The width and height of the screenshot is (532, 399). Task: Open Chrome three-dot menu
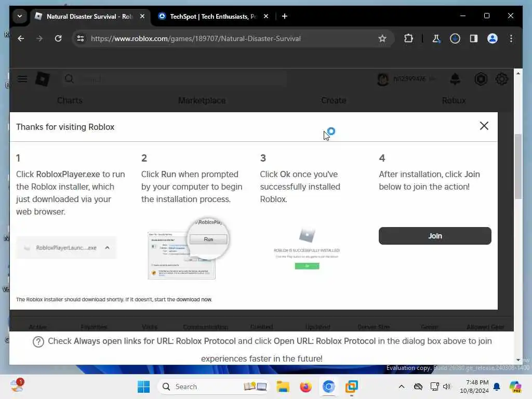[511, 38]
